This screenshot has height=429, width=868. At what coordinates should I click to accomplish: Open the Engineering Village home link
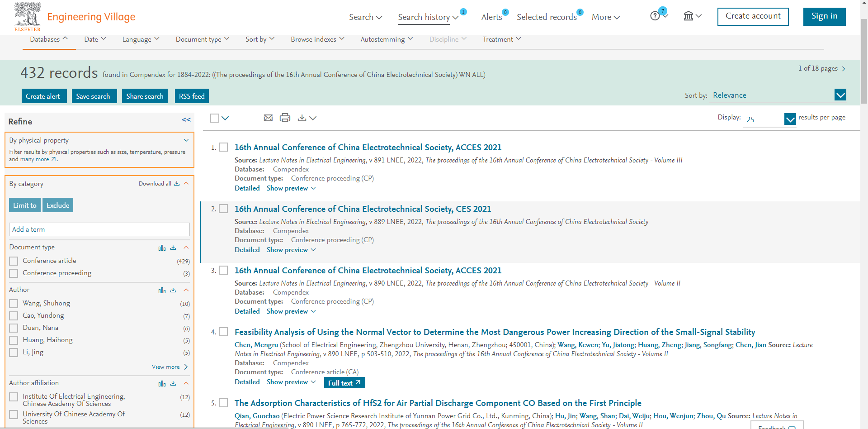point(91,17)
